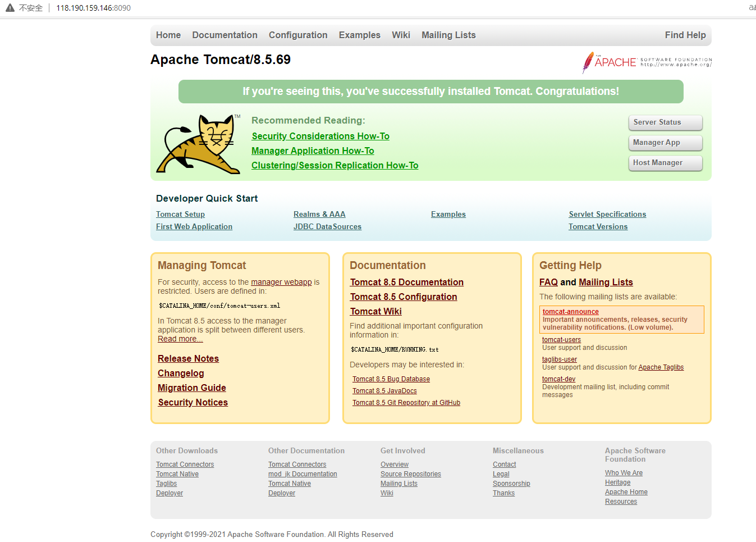Click Find Help in the navigation bar
This screenshot has width=756, height=542.
coord(685,35)
